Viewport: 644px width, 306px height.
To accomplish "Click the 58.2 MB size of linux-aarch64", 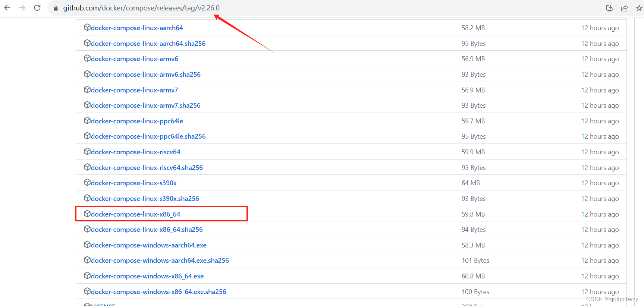I will click(473, 28).
